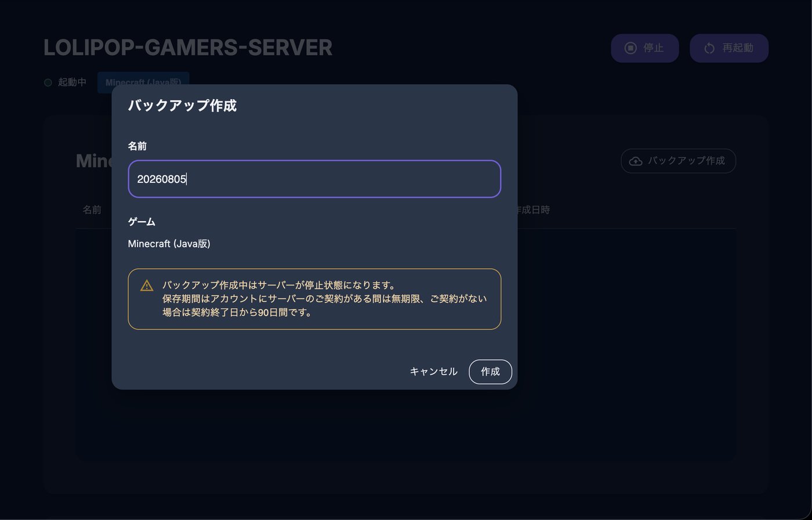Cancel the backup dialog with キャンセル
The image size is (812, 520).
433,371
